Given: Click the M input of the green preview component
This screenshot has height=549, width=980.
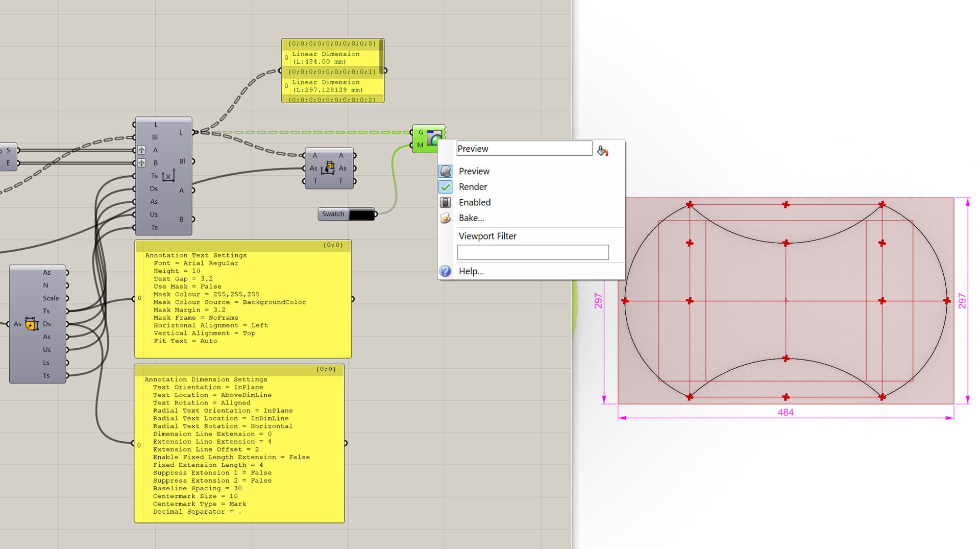Looking at the screenshot, I should point(420,145).
